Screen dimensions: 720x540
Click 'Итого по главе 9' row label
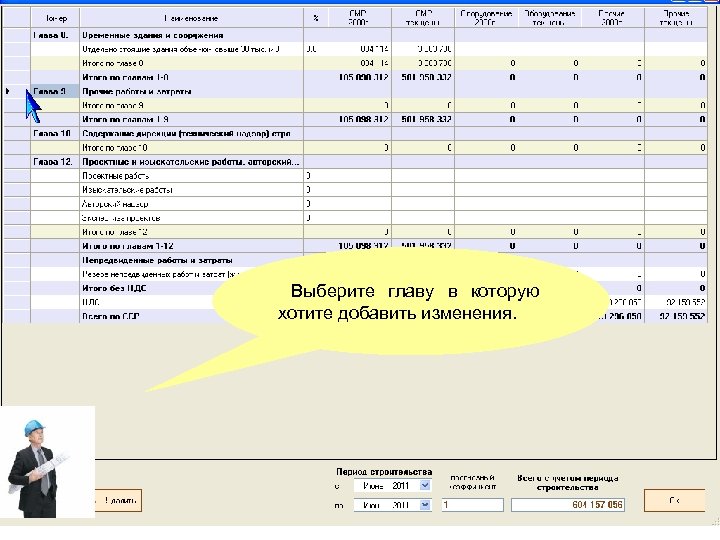tap(113, 106)
